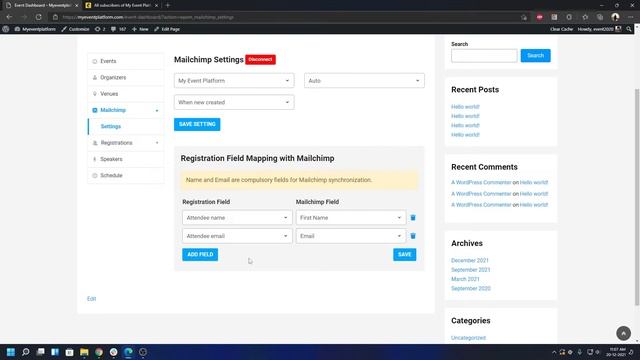
Task: Open Attendee name registration field dropdown
Action: click(x=237, y=218)
